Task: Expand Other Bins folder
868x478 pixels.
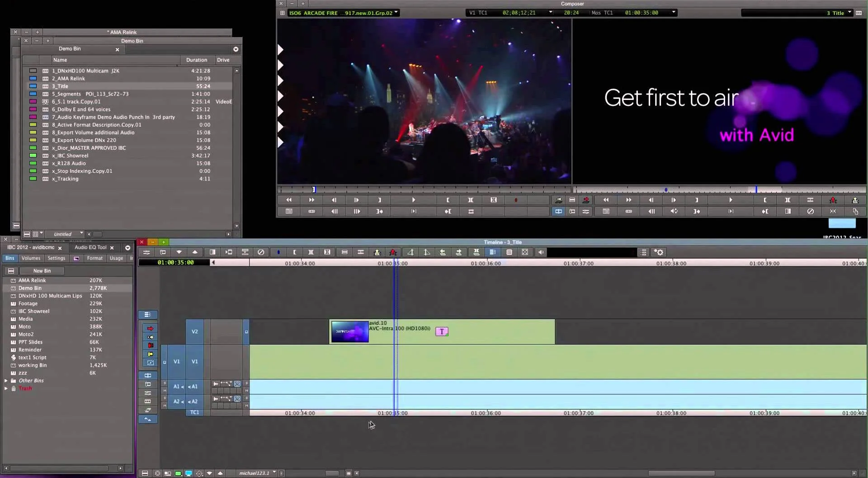Action: (6, 381)
